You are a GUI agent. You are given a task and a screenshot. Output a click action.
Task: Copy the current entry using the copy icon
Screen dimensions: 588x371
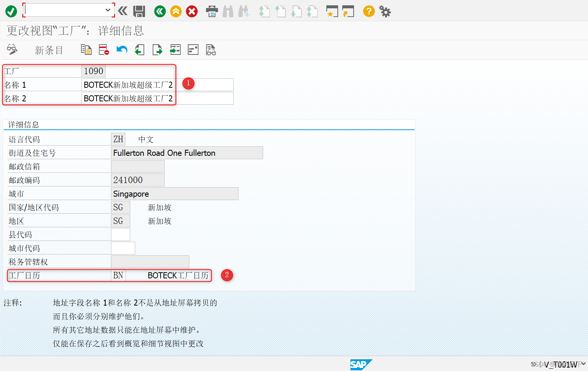click(86, 50)
